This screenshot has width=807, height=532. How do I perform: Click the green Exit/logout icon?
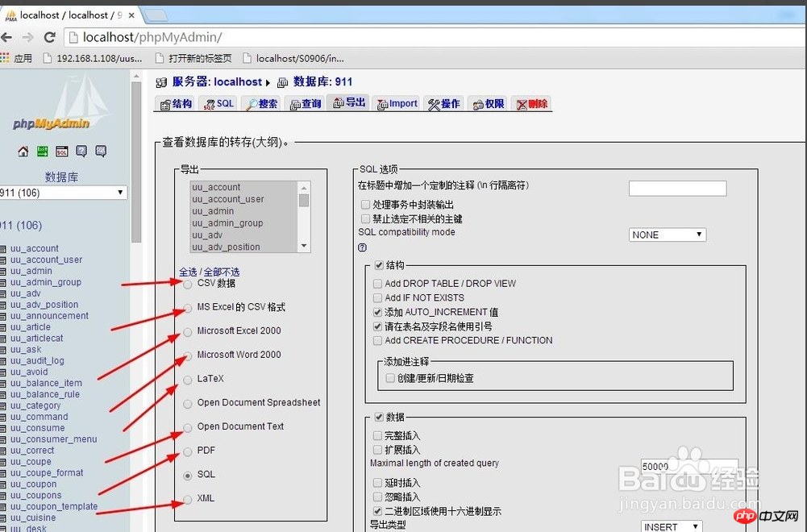point(42,152)
